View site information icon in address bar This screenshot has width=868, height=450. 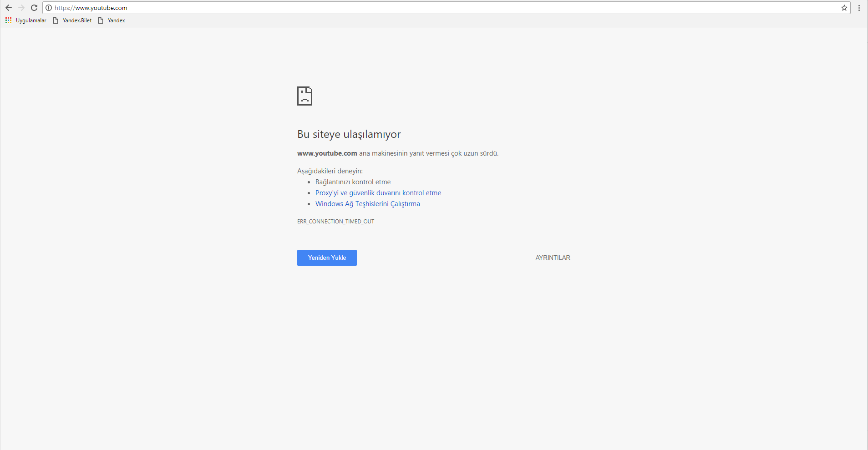[x=49, y=8]
